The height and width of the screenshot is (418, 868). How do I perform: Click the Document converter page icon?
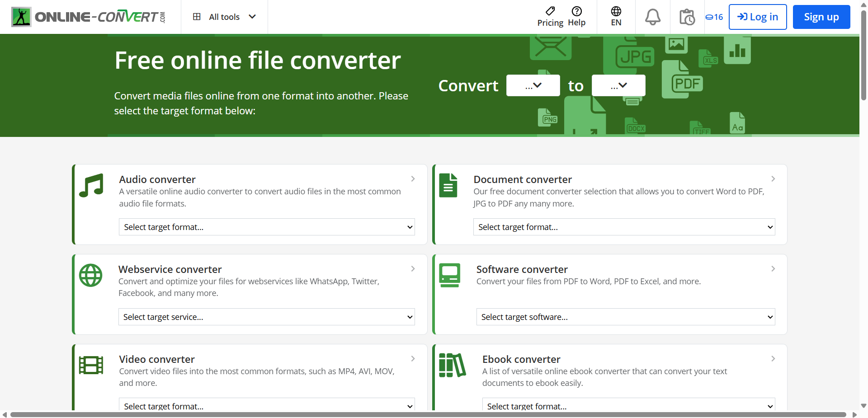448,185
